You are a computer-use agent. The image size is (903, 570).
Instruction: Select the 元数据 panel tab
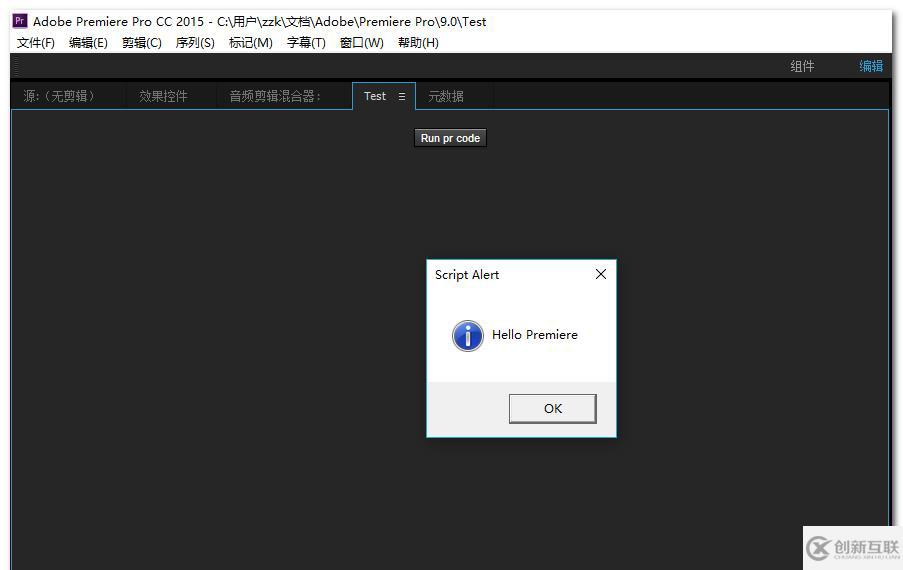[x=446, y=96]
